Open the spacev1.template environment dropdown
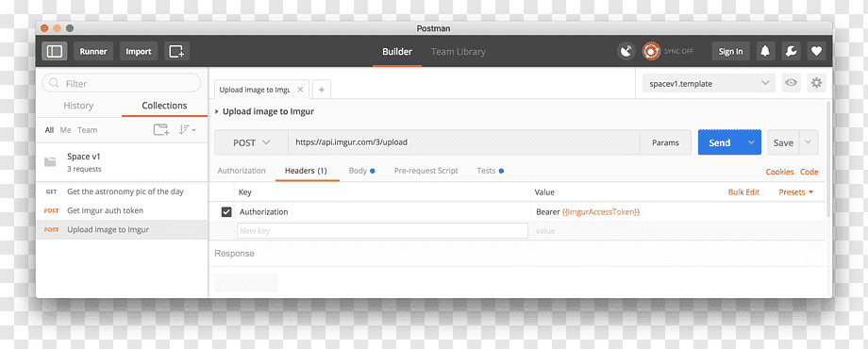 coord(709,84)
